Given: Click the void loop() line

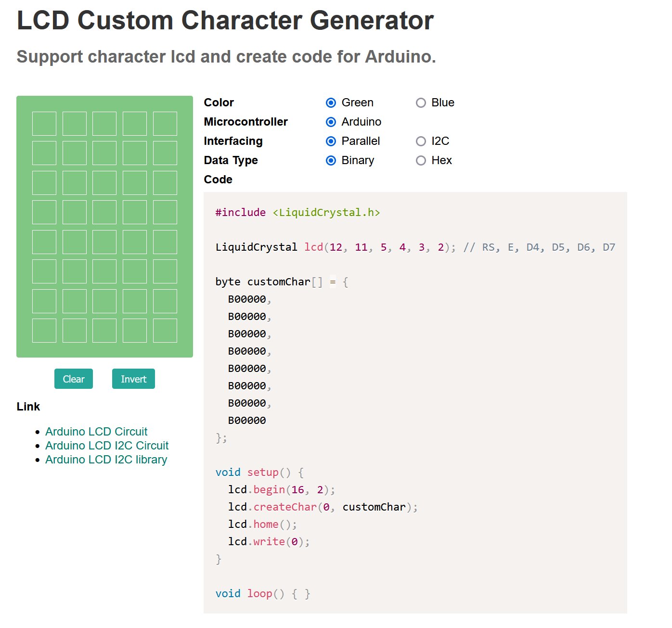Looking at the screenshot, I should (x=263, y=594).
